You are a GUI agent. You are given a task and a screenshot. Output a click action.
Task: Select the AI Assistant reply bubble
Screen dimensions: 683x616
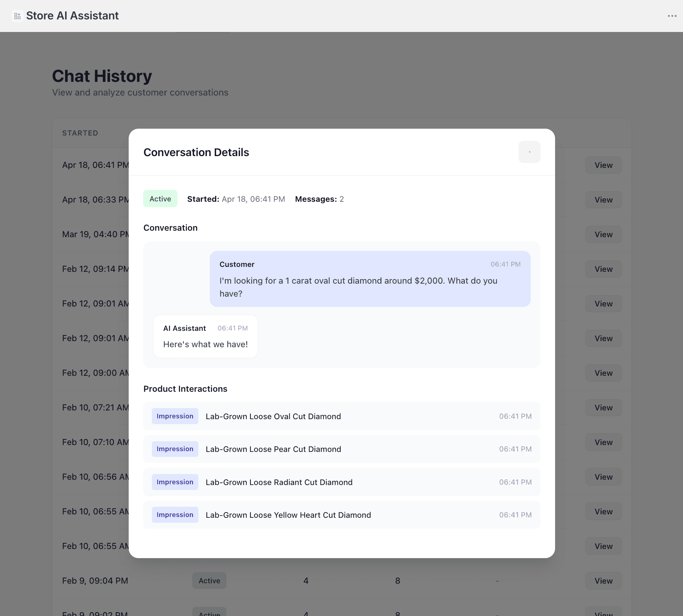tap(205, 336)
